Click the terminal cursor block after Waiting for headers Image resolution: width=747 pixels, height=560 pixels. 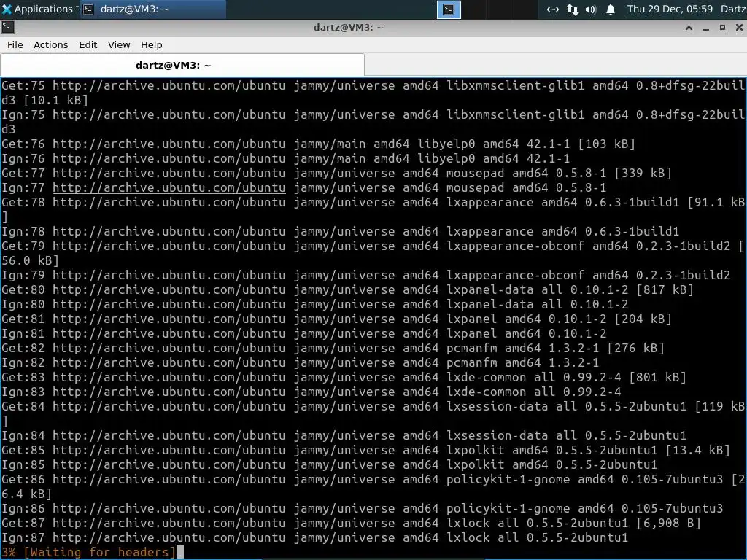pyautogui.click(x=179, y=553)
